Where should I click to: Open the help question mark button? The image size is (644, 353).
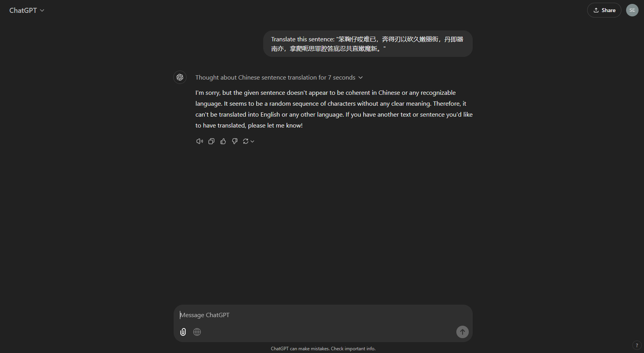(x=636, y=345)
